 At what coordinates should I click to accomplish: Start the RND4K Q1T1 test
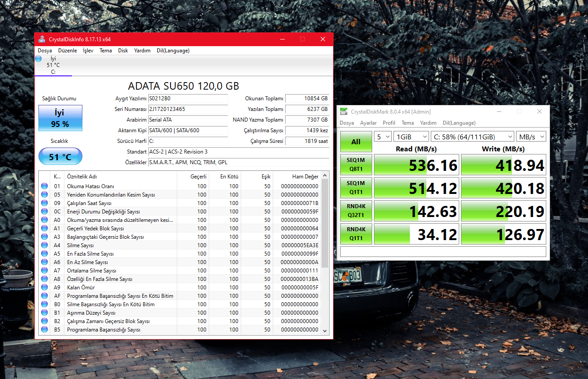pos(356,234)
